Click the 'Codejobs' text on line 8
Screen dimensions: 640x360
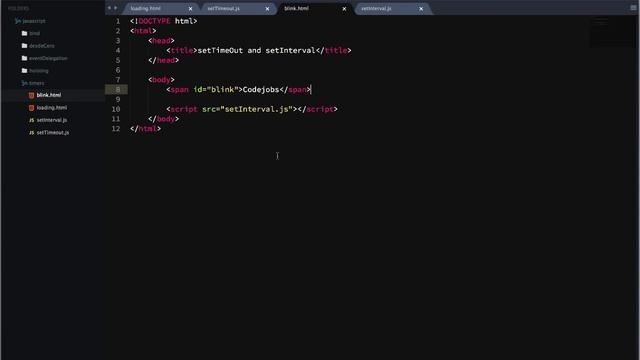(261, 90)
